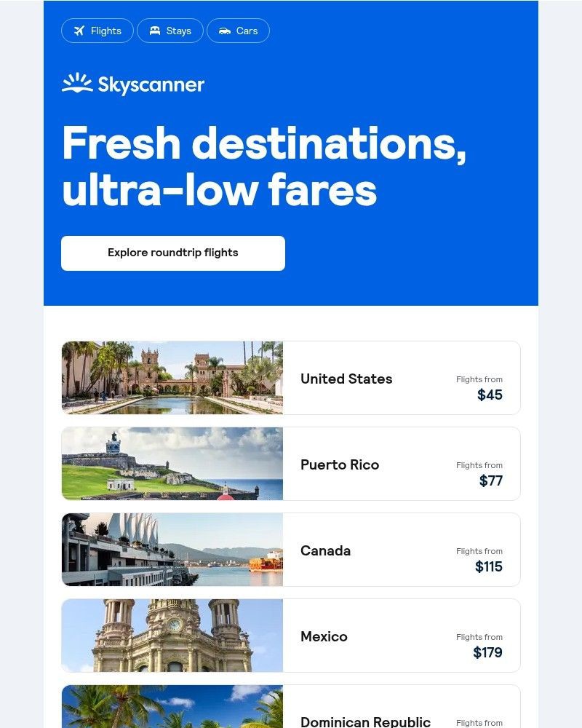582x728 pixels.
Task: Open the Cars tab
Action: point(238,31)
